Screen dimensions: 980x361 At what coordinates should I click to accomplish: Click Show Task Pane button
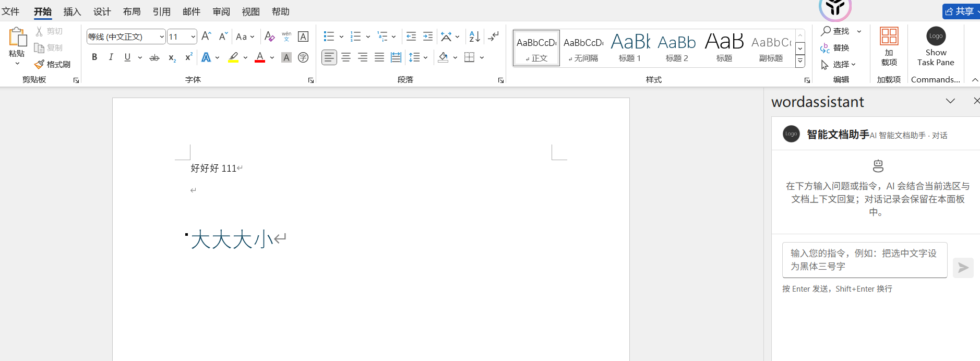pos(936,47)
